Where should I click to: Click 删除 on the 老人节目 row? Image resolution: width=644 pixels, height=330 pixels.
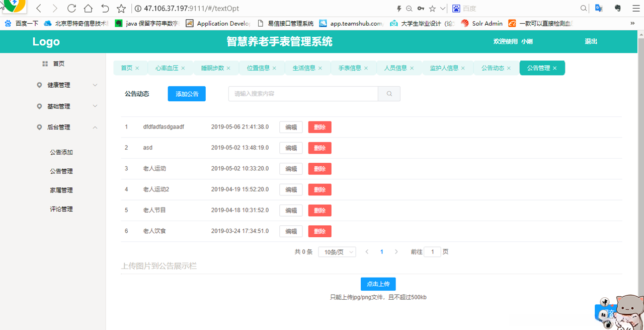(x=319, y=210)
